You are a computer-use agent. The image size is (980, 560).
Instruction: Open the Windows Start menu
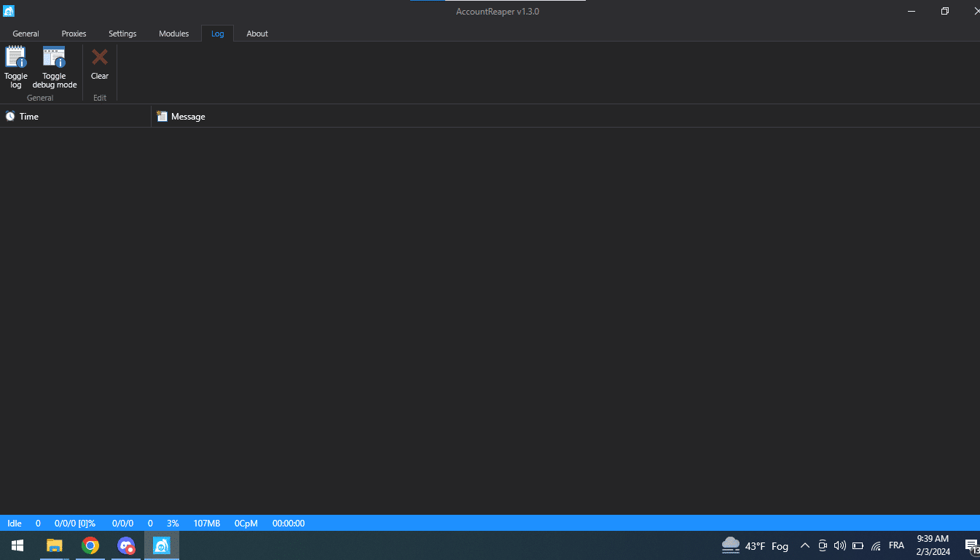tap(17, 545)
